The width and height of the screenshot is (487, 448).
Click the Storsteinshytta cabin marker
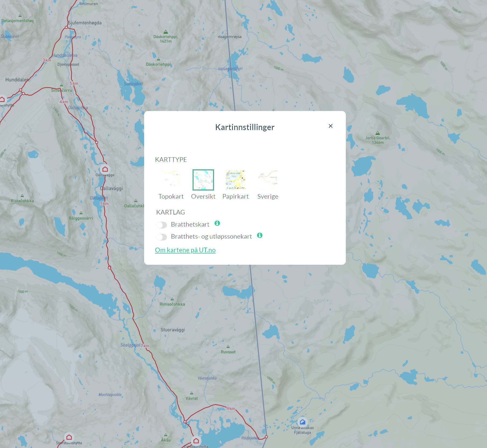pos(69,437)
